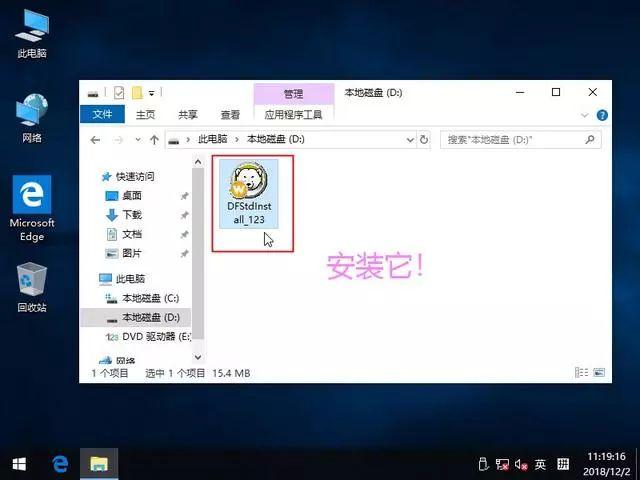640x480 pixels.
Task: Click the Windows Start button
Action: pyautogui.click(x=19, y=464)
